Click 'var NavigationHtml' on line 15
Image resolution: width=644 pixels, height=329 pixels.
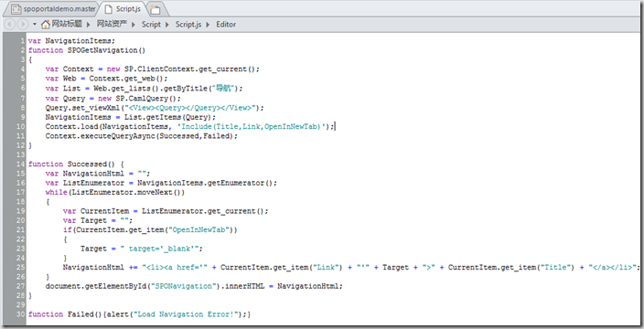pyautogui.click(x=84, y=173)
